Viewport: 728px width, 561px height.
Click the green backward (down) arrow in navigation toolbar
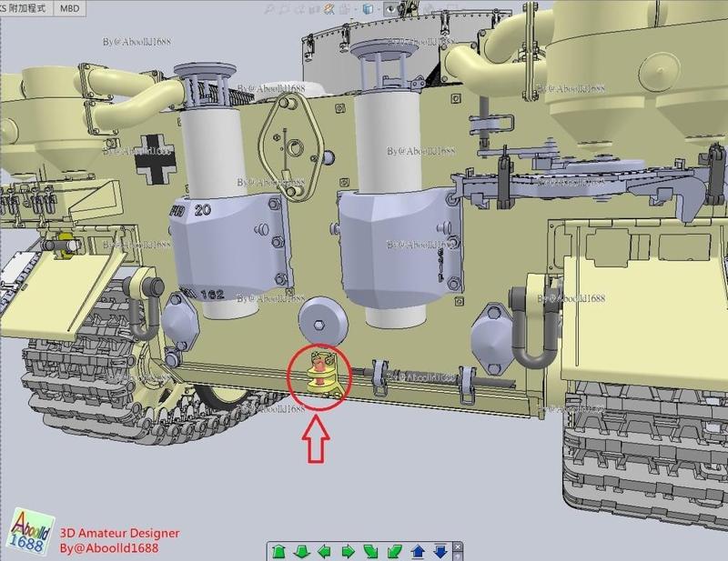point(302,552)
